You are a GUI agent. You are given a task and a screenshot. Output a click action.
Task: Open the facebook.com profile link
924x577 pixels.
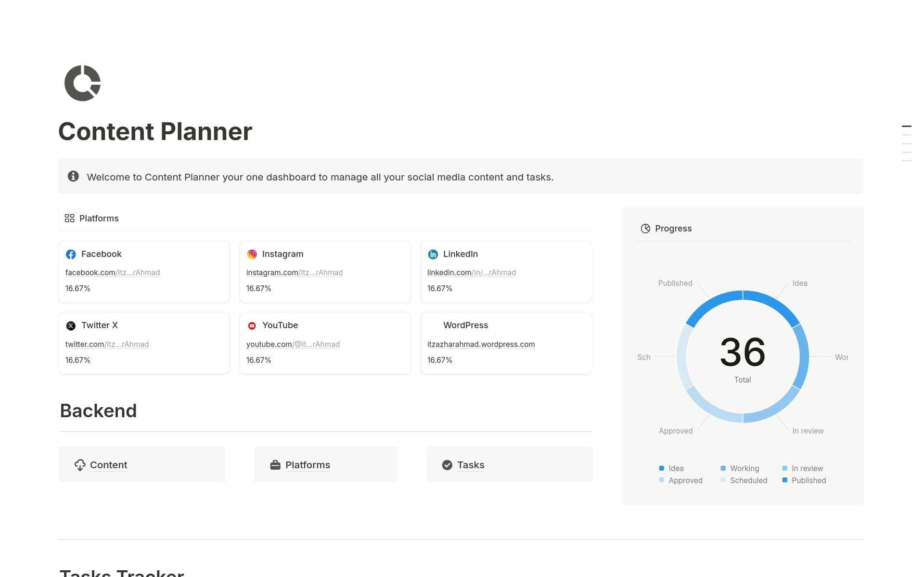pos(113,272)
